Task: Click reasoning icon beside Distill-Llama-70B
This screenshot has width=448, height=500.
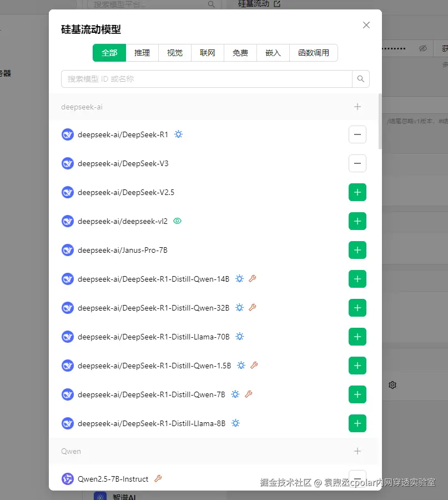Action: (240, 337)
